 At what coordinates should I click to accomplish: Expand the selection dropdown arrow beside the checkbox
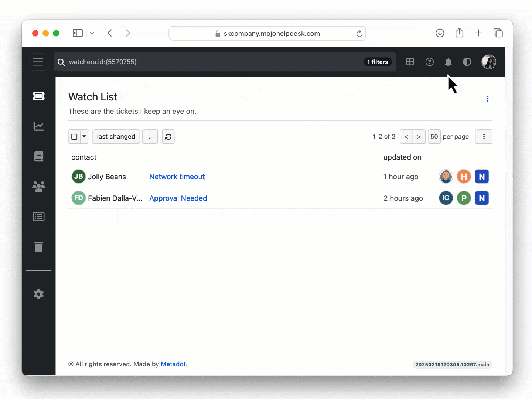[83, 137]
